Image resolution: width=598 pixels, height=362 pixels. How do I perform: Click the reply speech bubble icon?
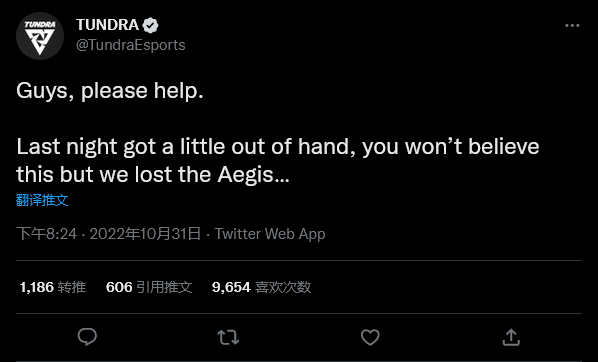[87, 337]
